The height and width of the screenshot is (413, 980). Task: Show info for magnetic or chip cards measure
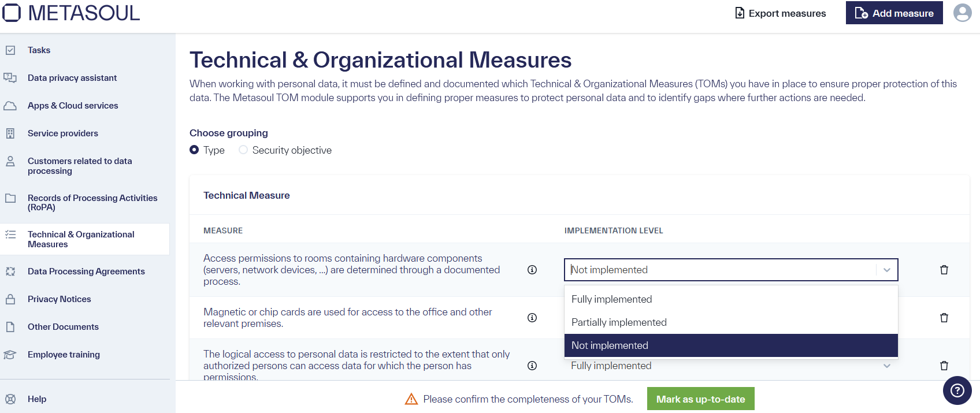click(532, 318)
